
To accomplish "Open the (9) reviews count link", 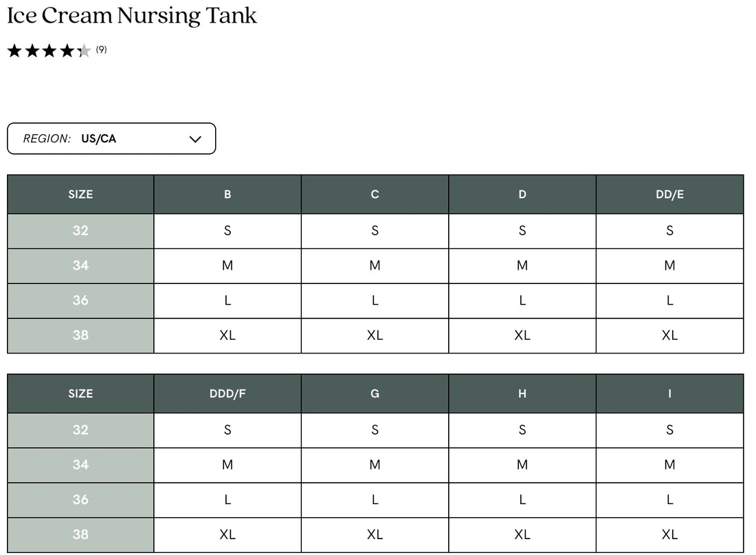I will coord(101,50).
